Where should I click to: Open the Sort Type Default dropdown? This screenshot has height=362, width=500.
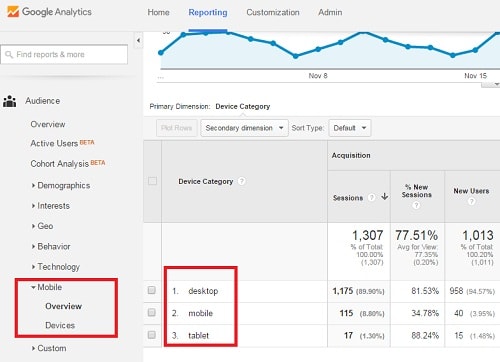click(x=350, y=128)
